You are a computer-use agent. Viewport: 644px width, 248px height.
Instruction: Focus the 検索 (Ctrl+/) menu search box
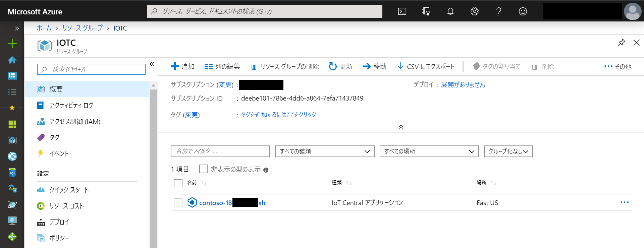91,69
